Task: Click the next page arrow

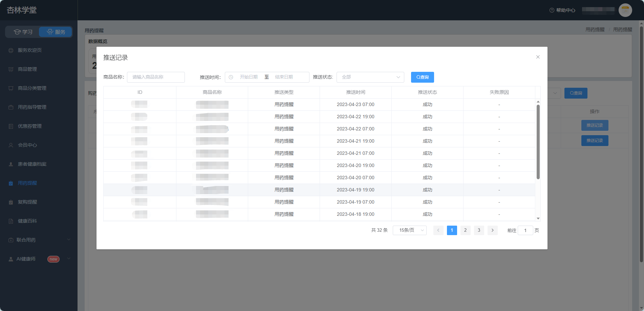Action: (x=493, y=230)
